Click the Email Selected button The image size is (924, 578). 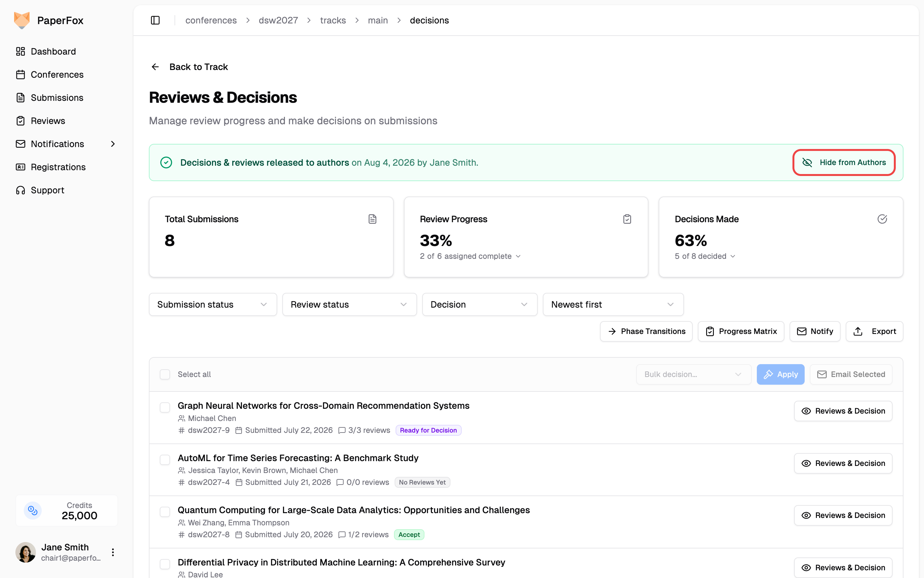click(x=851, y=374)
